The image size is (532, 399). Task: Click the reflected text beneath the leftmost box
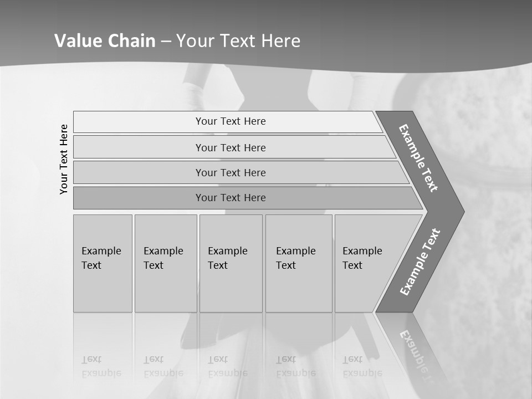pos(101,366)
